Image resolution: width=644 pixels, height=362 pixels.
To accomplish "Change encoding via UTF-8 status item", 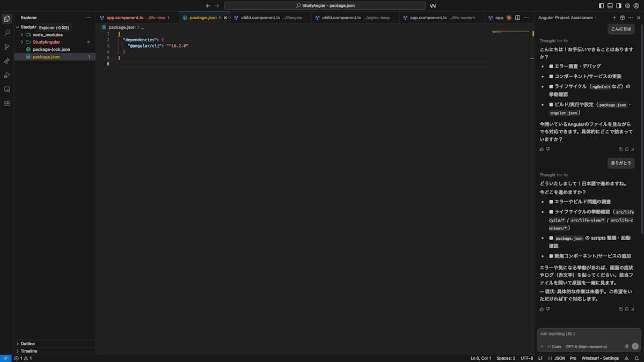I will click(526, 358).
